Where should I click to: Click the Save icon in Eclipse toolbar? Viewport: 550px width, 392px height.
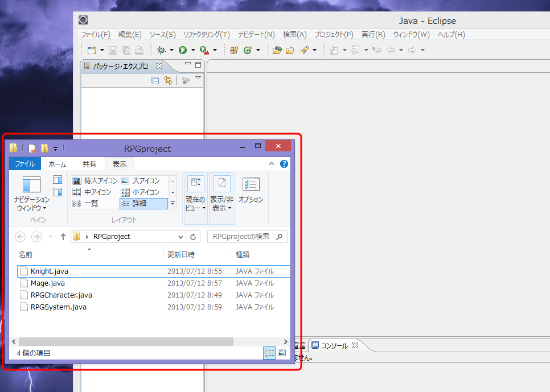point(113,50)
